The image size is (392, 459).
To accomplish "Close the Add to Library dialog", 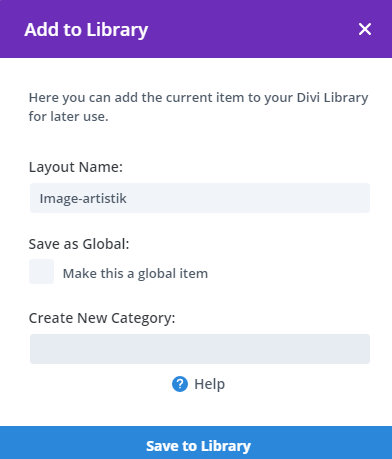I will (365, 29).
